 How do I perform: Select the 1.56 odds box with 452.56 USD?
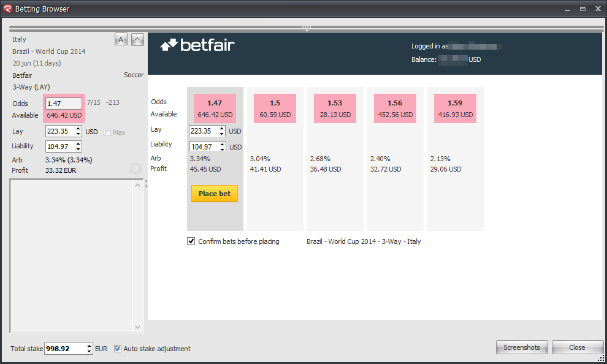point(395,108)
